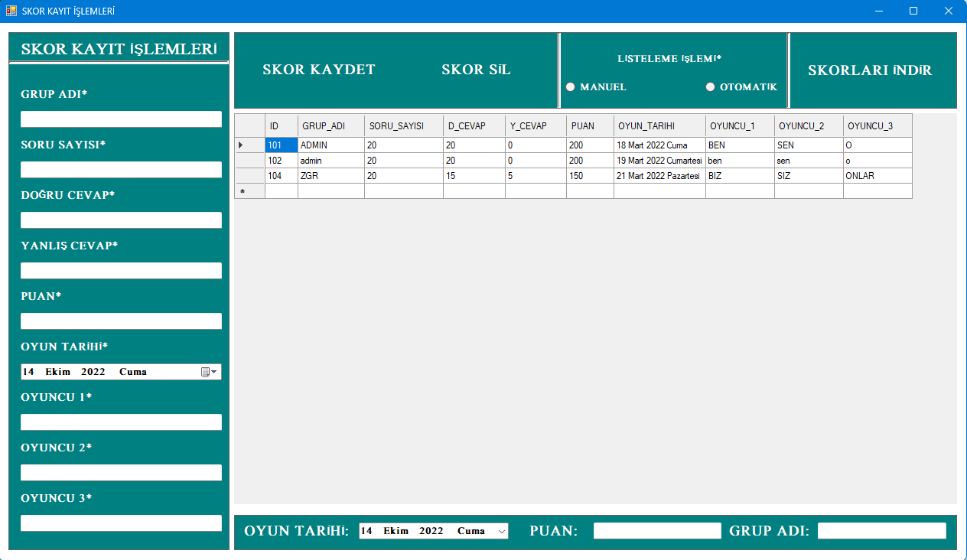The width and height of the screenshot is (967, 560).
Task: Click the application icon in title bar
Action: [11, 11]
